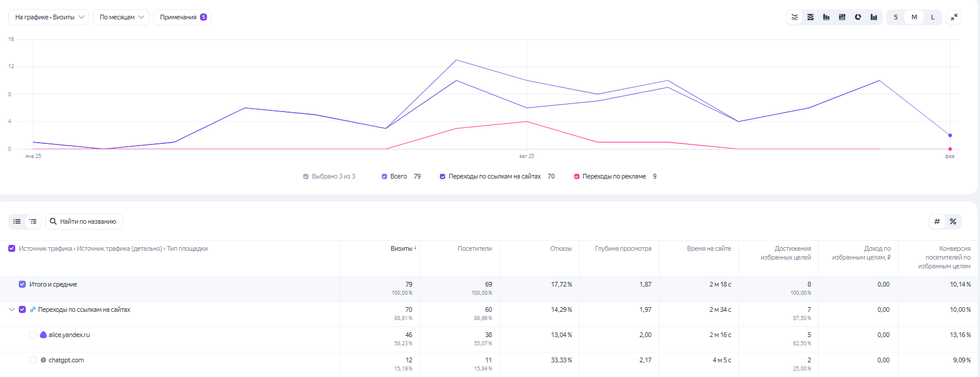The image size is (980, 377).
Task: Open the 'По месяцам' grouping dropdown
Action: point(121,17)
